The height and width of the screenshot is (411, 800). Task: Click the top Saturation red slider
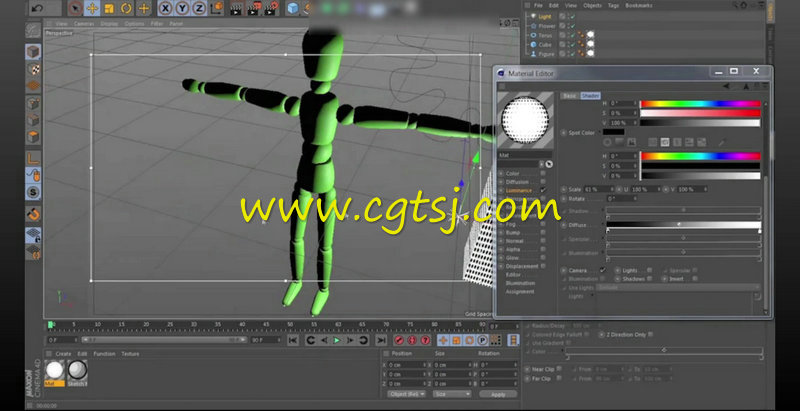(700, 113)
